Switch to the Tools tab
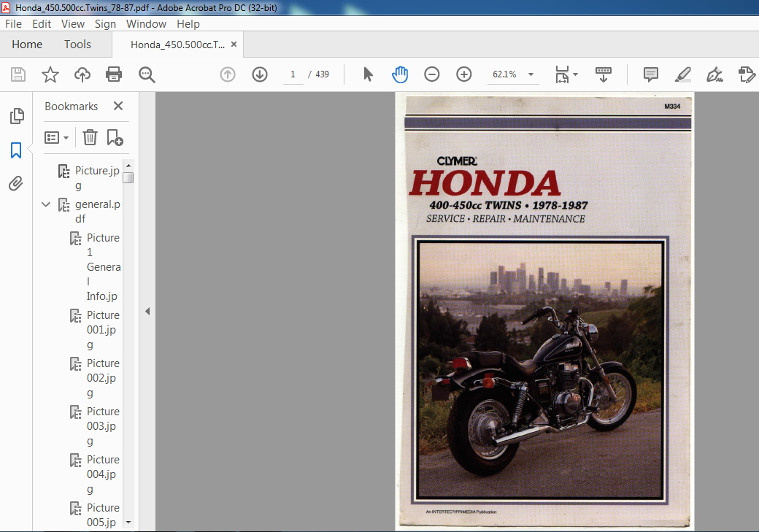 pyautogui.click(x=77, y=45)
